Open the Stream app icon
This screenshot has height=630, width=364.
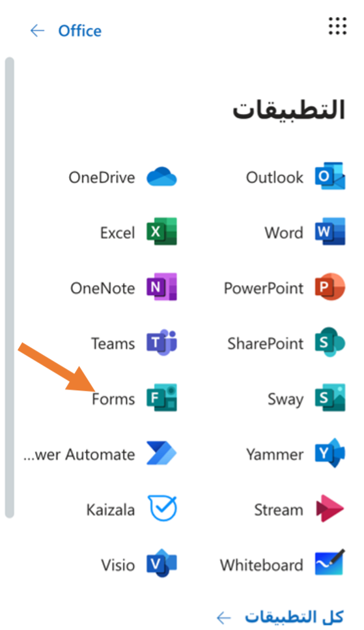click(330, 509)
